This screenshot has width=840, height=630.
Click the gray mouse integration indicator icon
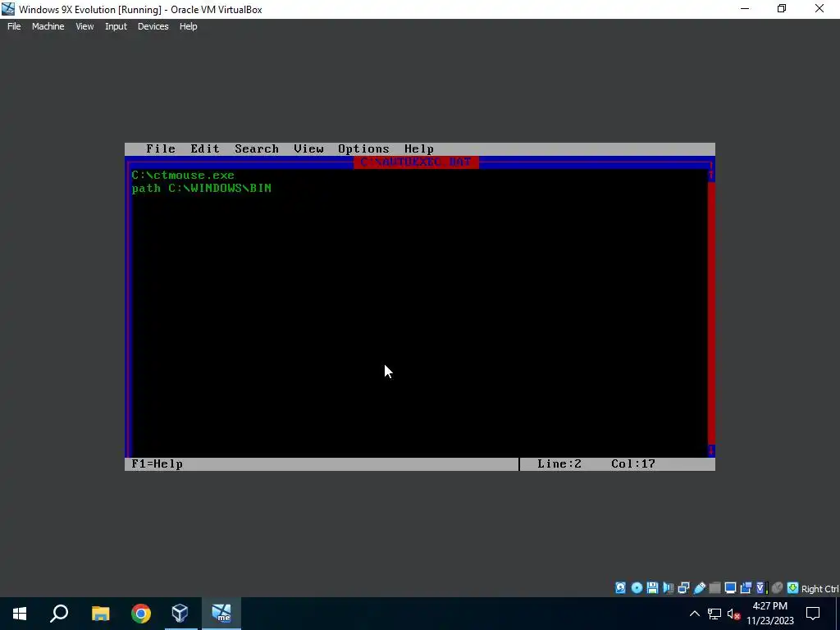pyautogui.click(x=778, y=588)
